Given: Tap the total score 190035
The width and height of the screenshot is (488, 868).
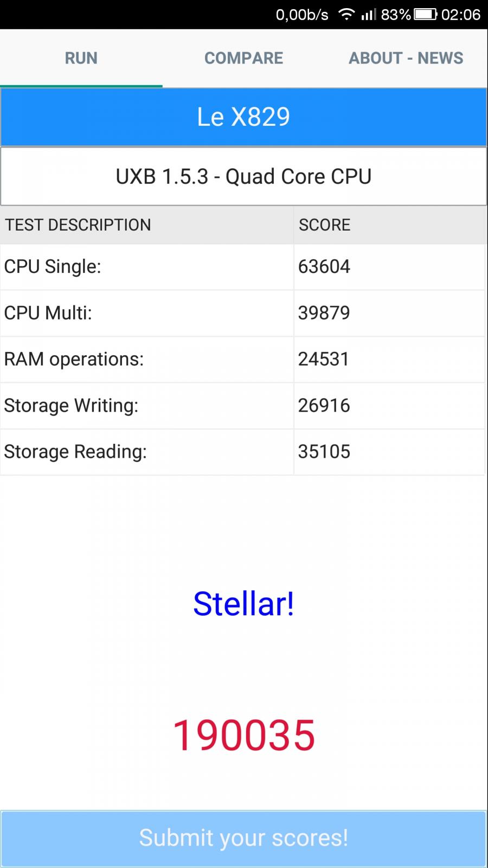Looking at the screenshot, I should 244,735.
